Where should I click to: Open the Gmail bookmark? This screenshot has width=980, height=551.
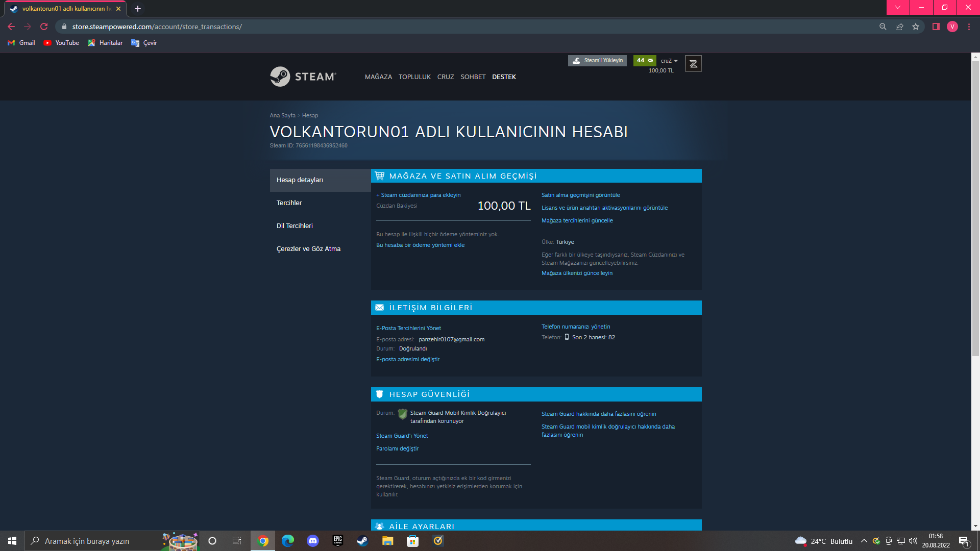click(21, 43)
